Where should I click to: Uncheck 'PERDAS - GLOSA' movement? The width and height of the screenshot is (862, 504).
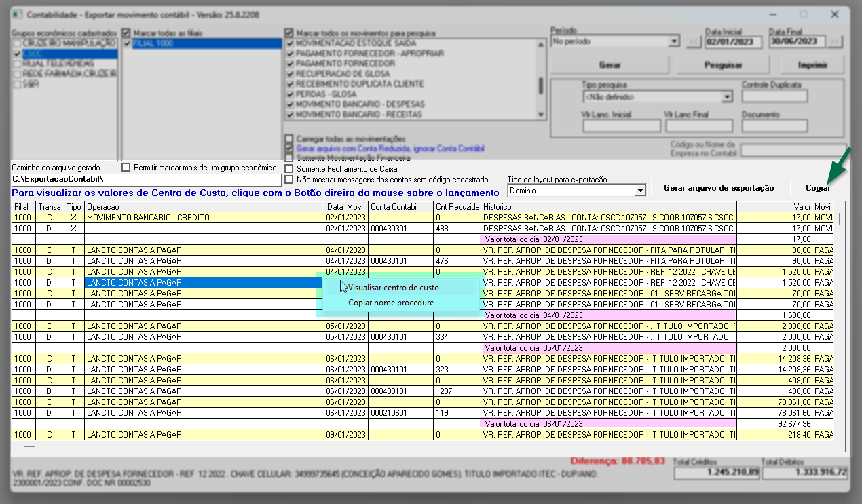coord(290,94)
